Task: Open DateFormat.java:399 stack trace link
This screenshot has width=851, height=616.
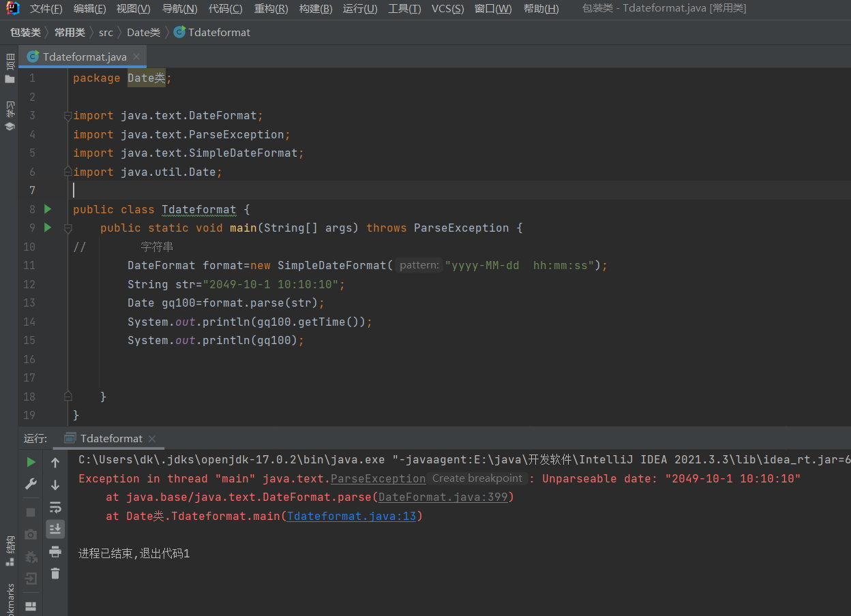Action: [x=443, y=497]
